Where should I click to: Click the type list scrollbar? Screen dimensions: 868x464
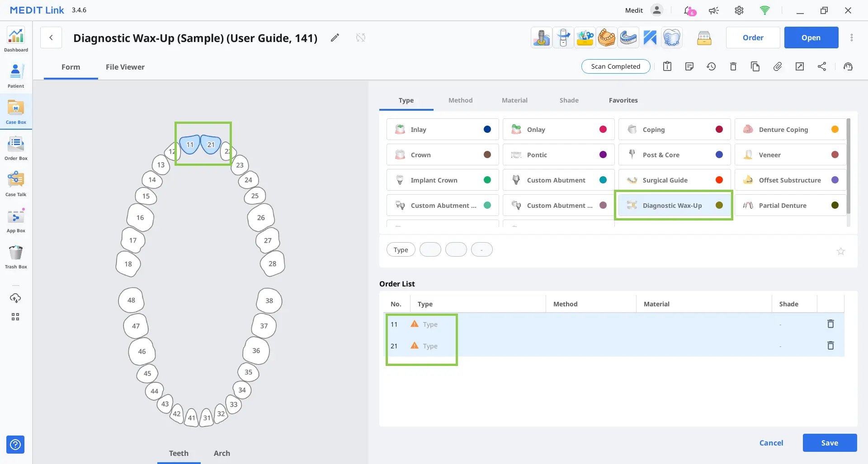point(849,166)
